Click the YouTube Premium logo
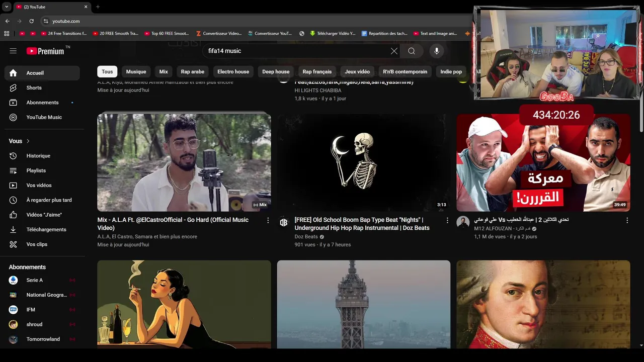644x362 pixels. 45,51
